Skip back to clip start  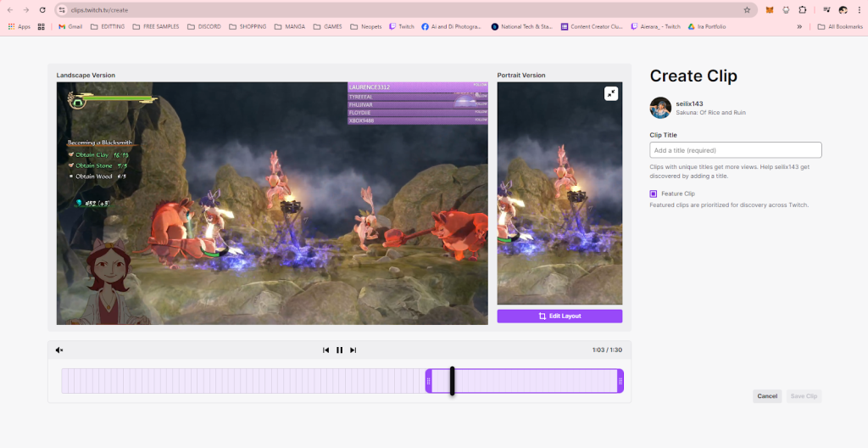pyautogui.click(x=325, y=350)
